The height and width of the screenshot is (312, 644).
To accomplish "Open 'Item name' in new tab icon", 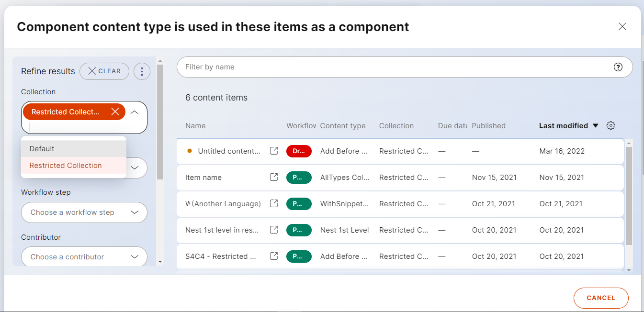I will pos(274,178).
